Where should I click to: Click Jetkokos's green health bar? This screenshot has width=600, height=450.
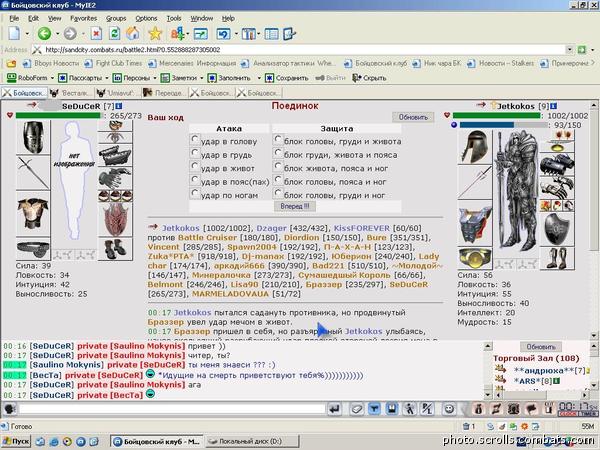[x=497, y=116]
